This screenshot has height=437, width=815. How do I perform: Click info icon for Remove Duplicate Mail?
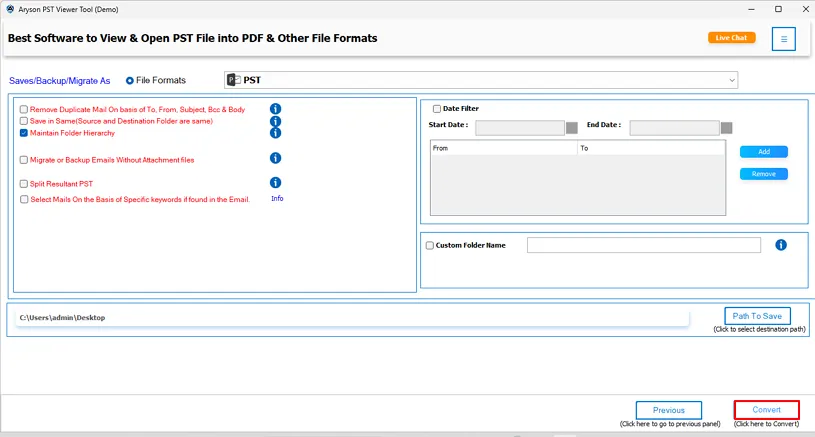tap(275, 109)
